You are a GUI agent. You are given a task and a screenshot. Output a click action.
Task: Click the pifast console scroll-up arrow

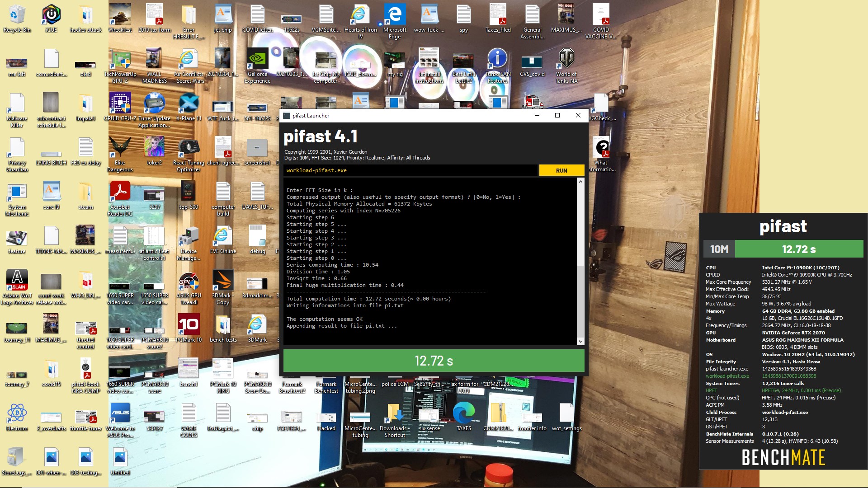580,182
